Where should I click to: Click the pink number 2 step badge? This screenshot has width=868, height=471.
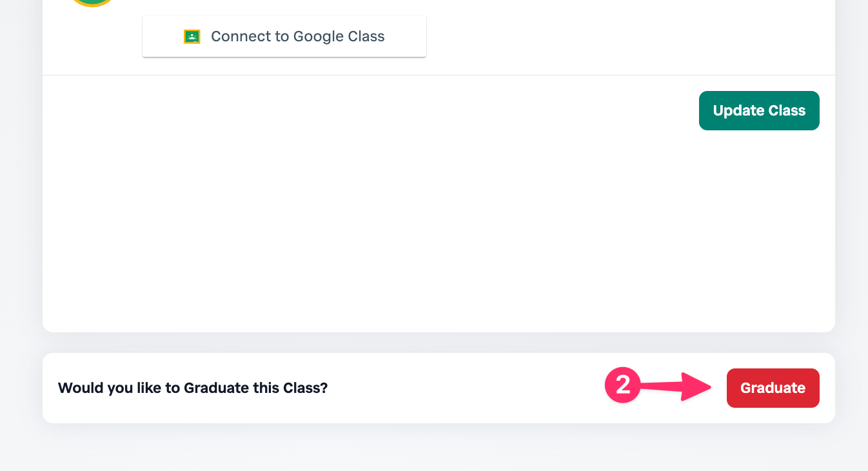point(622,386)
